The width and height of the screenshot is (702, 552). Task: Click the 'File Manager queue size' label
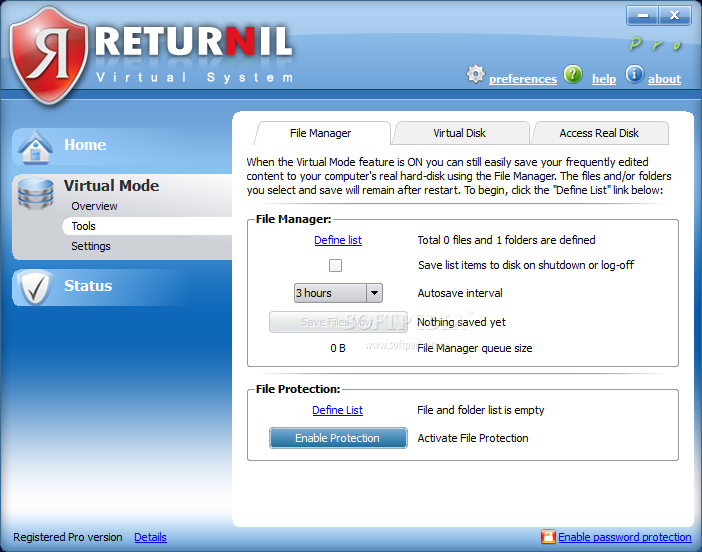(x=475, y=348)
